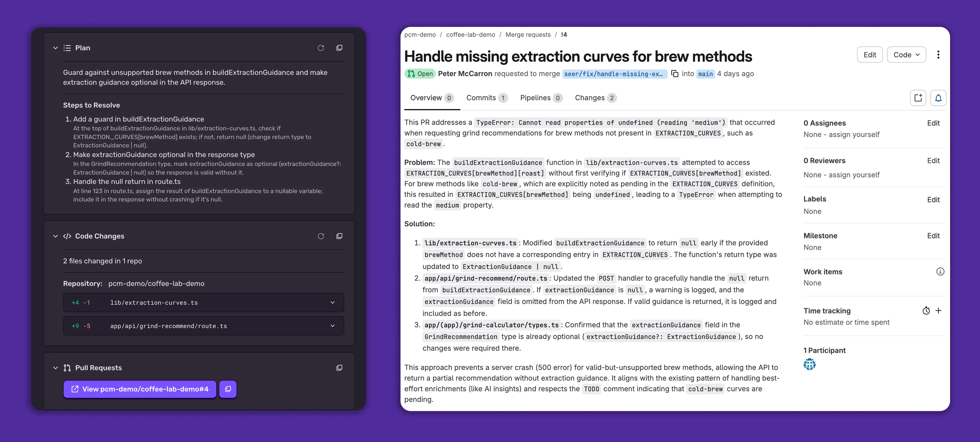Viewport: 980px width, 442px height.
Task: Open View pcm-demo/coffee-lab-demo#4 link
Action: pos(140,389)
